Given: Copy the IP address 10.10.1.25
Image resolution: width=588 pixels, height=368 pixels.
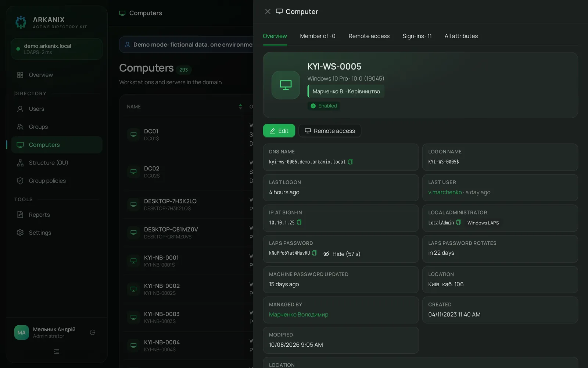Looking at the screenshot, I should point(299,222).
